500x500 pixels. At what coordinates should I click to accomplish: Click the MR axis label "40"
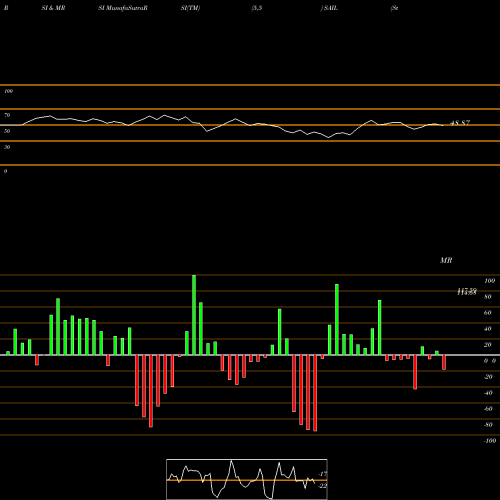coord(488,329)
